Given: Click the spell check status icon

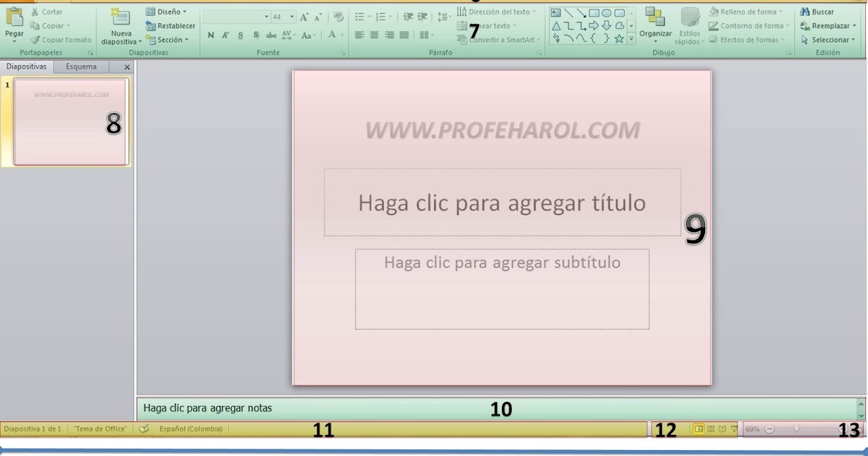Looking at the screenshot, I should point(144,428).
